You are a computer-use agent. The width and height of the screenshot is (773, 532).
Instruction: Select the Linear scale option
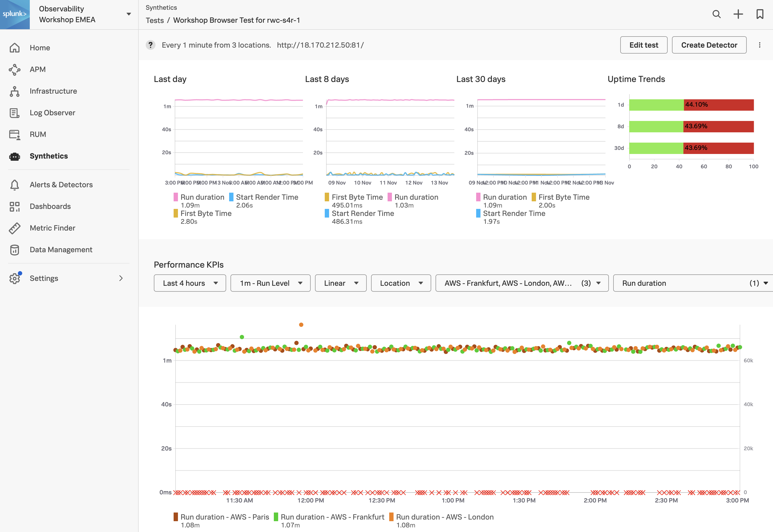pos(340,283)
